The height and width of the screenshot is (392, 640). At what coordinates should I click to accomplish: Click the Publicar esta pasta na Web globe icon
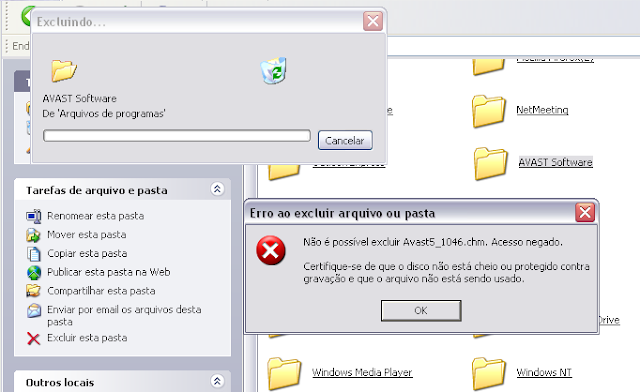(x=33, y=272)
